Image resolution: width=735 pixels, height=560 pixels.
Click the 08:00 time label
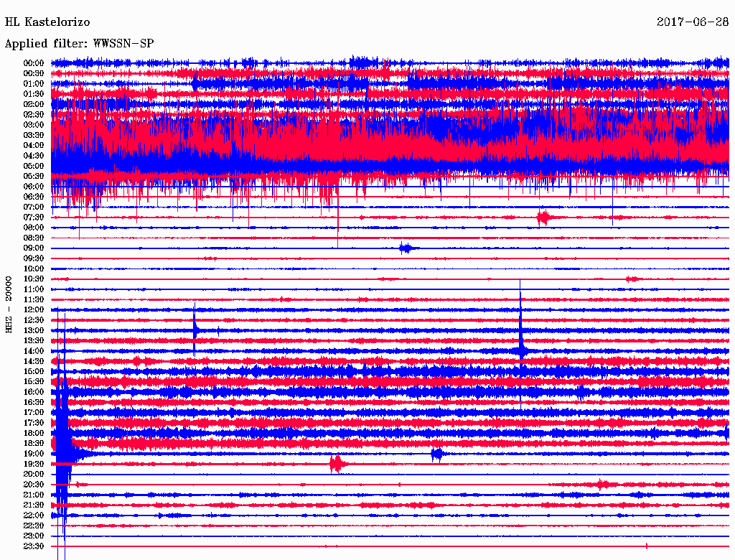34,228
